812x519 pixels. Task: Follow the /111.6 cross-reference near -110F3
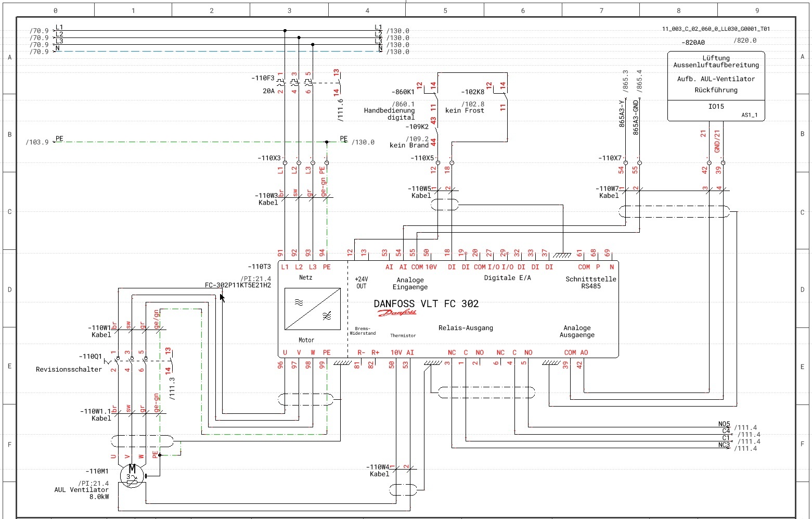(340, 110)
